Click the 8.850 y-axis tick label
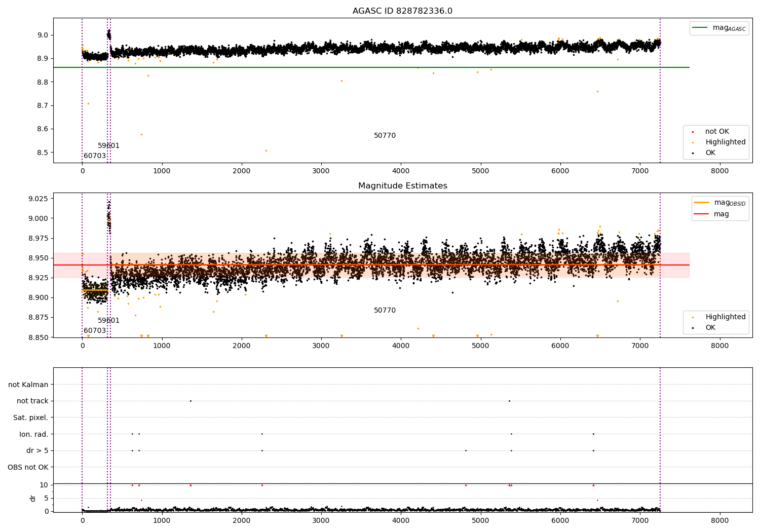 coord(39,337)
